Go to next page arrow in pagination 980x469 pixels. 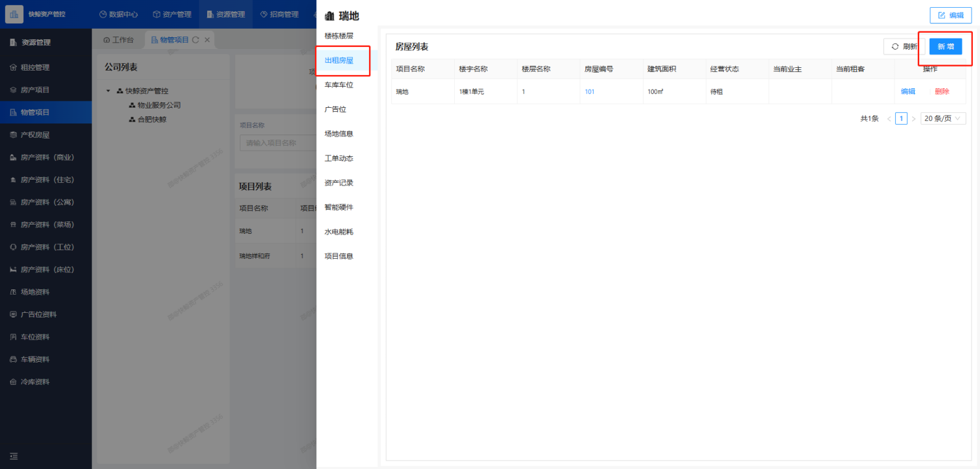(913, 119)
